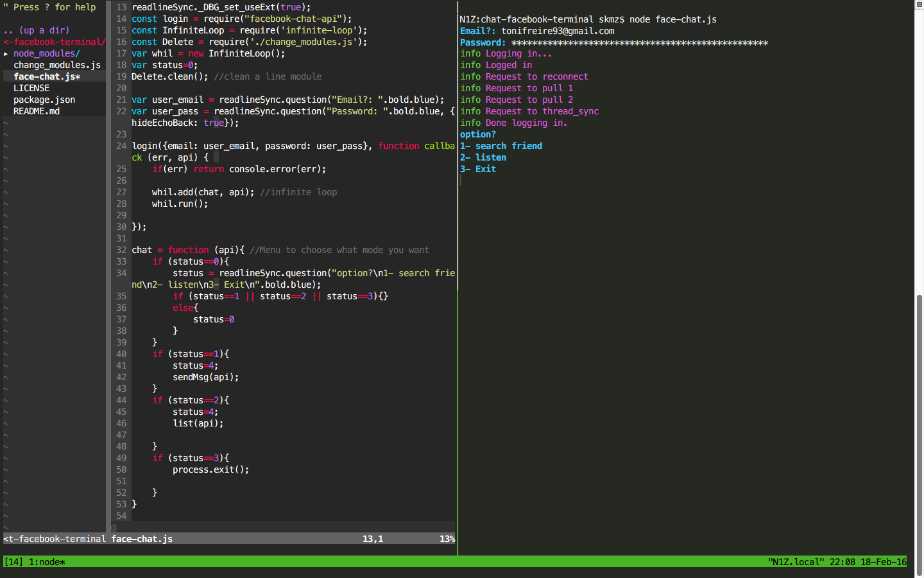Click 'chat = function (api){' on line 32
Image resolution: width=924 pixels, height=578 pixels.
pyautogui.click(x=188, y=250)
